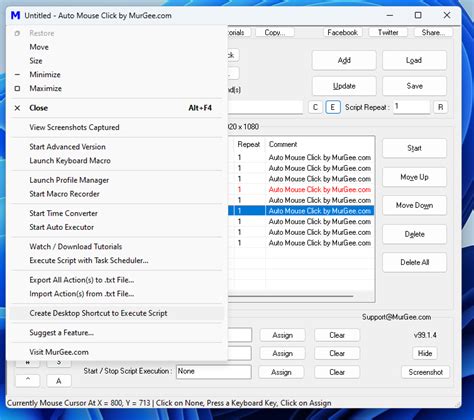Select Launch Keyboard Macro
Screen dimensions: 474x420
pos(117,161)
